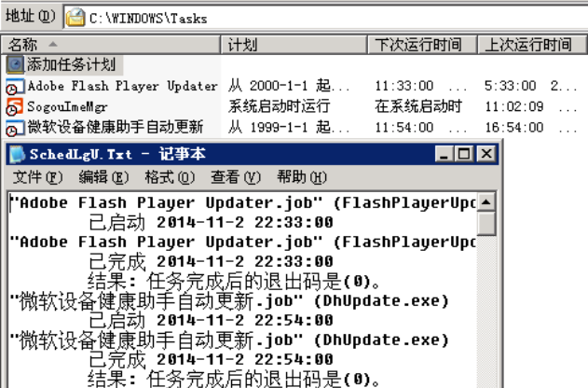Click the Notepad icon in SchedLgU.Txt title bar

coord(17,154)
